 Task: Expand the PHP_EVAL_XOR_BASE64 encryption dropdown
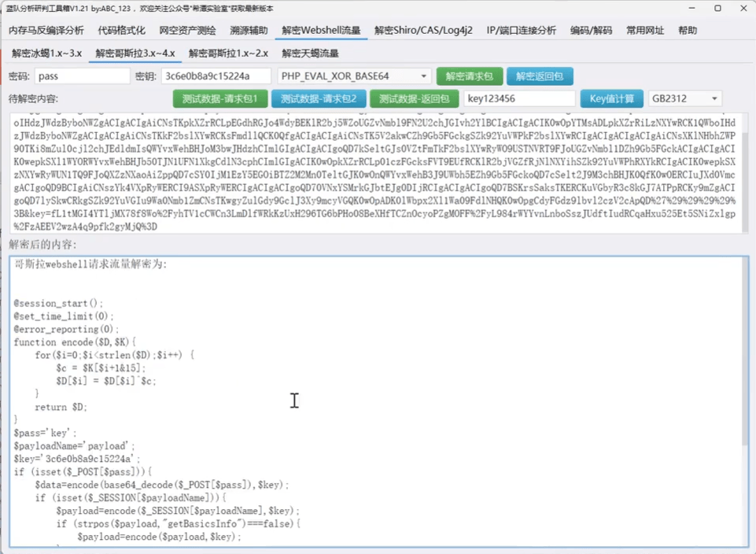click(354, 76)
